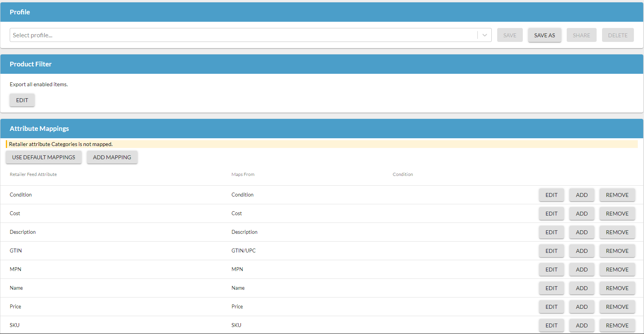Viewport: 644px width, 334px height.
Task: Click the Add Mapping button
Action: tap(112, 157)
